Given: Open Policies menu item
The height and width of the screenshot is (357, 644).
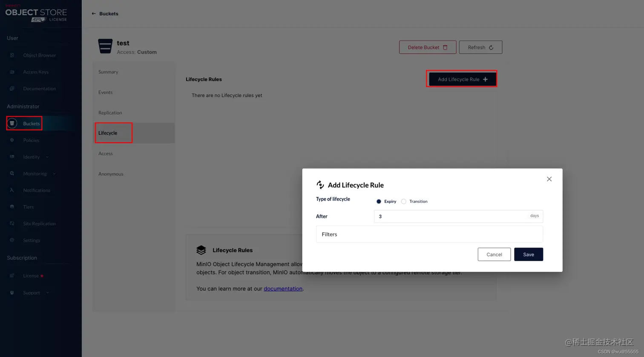Looking at the screenshot, I should (x=31, y=140).
